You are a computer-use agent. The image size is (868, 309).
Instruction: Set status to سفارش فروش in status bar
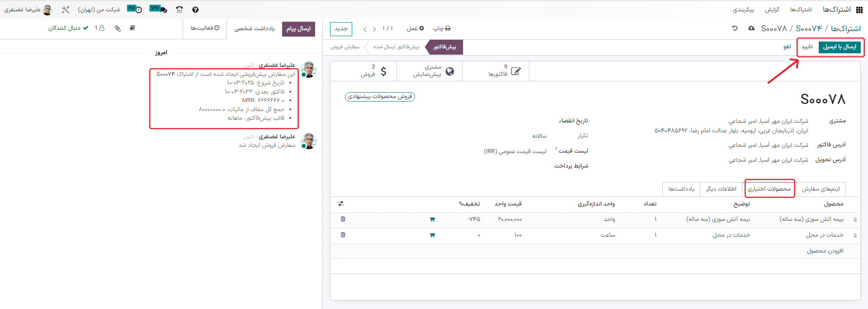point(344,47)
